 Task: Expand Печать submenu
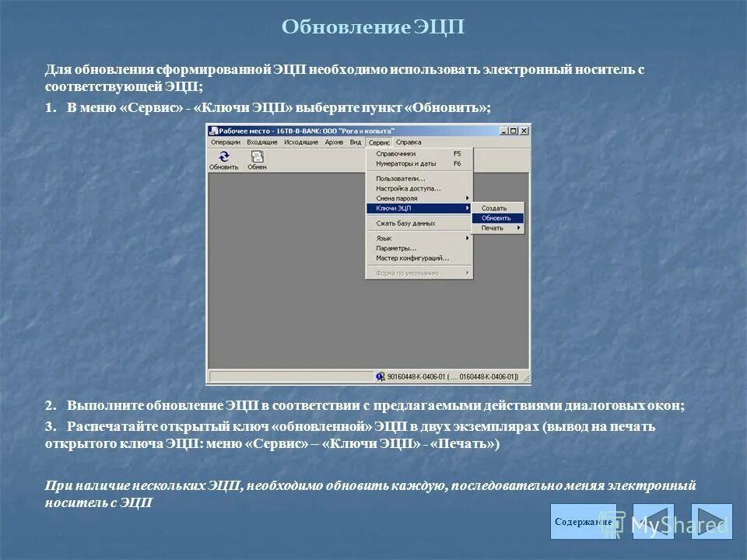[x=498, y=228]
